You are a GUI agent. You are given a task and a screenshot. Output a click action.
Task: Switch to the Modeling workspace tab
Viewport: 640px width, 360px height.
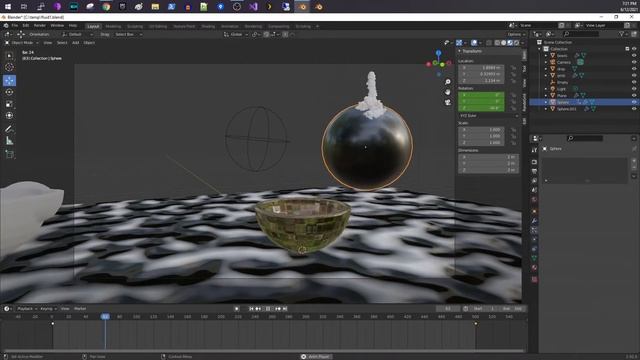point(113,26)
